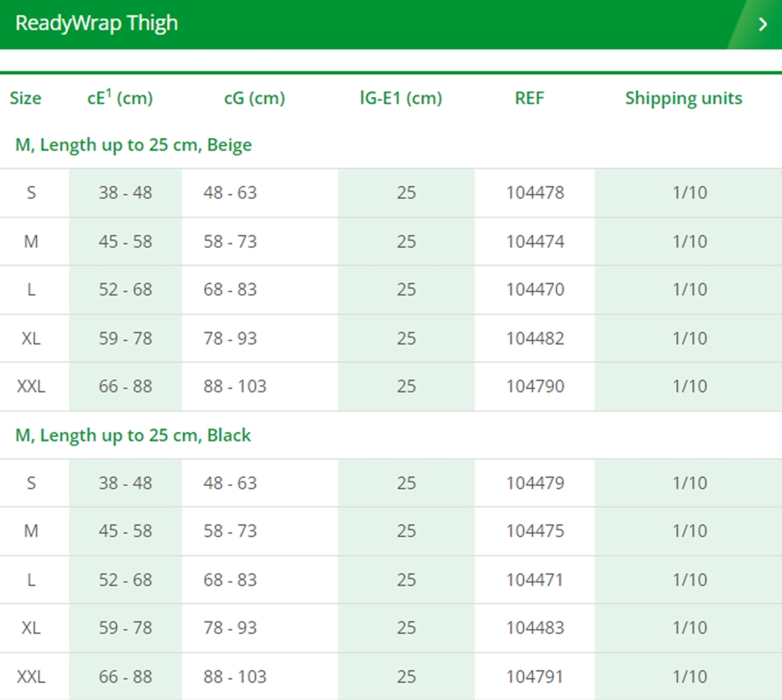Click REF number 104471
Image resolution: width=782 pixels, height=700 pixels.
point(535,579)
